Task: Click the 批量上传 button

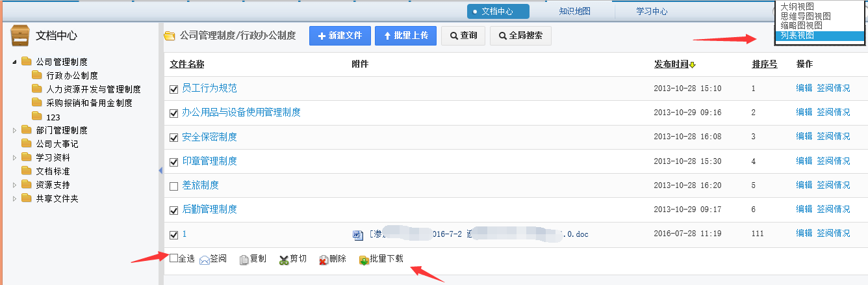Action: 405,36
